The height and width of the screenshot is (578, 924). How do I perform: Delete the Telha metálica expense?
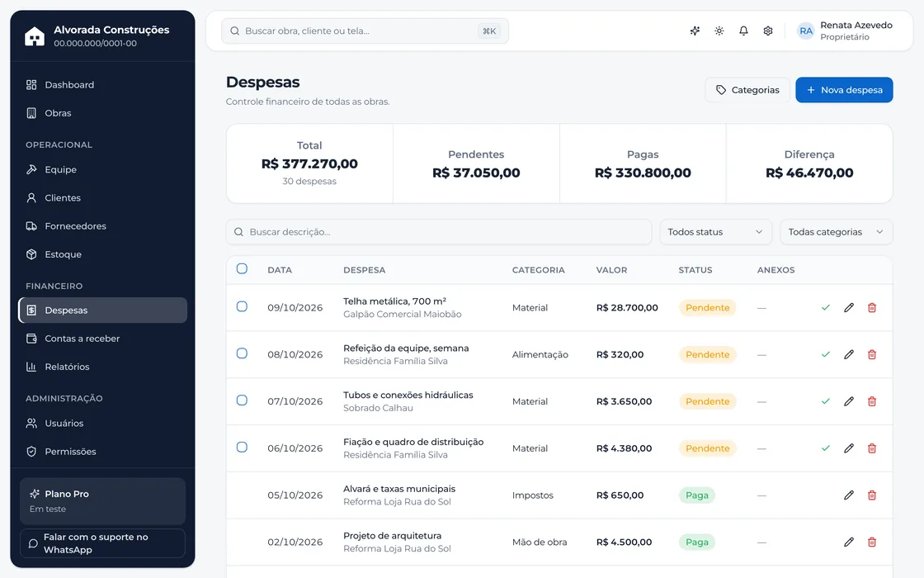pyautogui.click(x=872, y=307)
